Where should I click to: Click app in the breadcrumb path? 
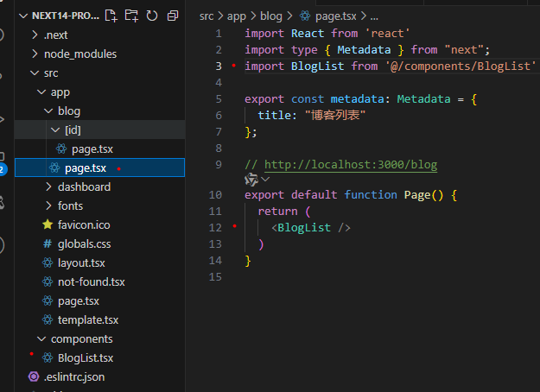237,16
